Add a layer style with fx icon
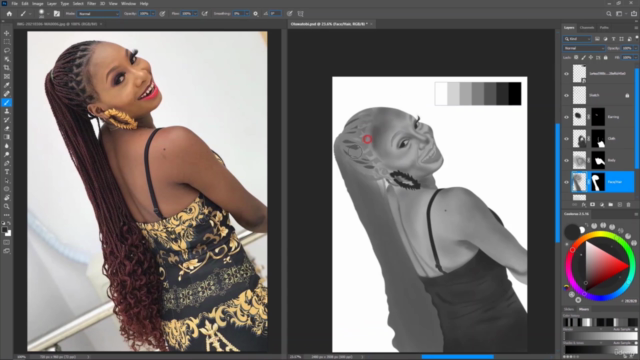Image resolution: width=640 pixels, height=360 pixels. [x=584, y=204]
